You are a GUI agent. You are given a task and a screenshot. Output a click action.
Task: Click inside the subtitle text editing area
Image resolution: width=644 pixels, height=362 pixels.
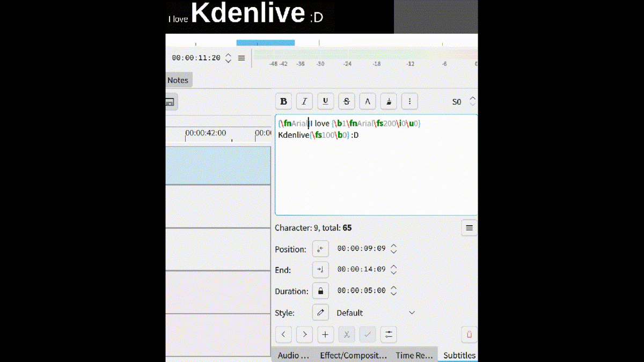tap(376, 177)
